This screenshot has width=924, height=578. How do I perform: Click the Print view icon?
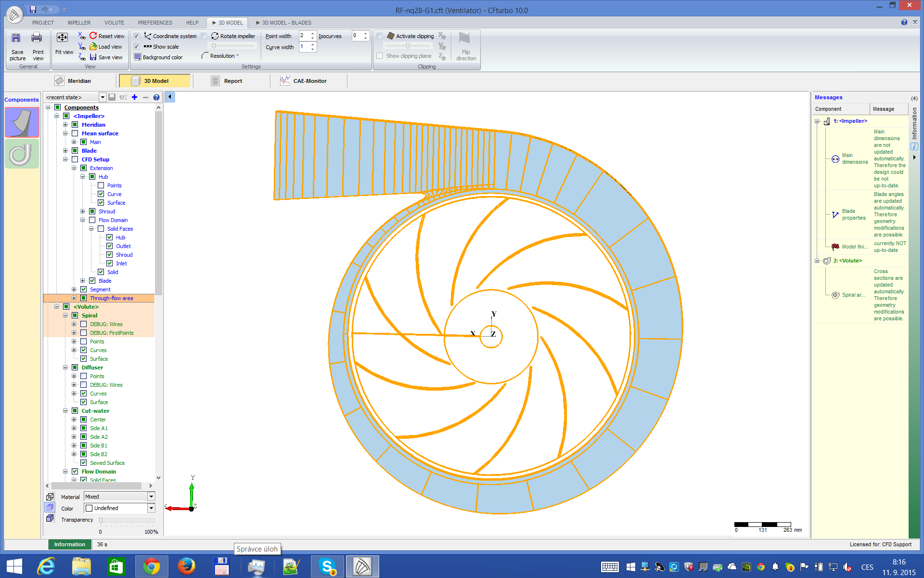37,39
